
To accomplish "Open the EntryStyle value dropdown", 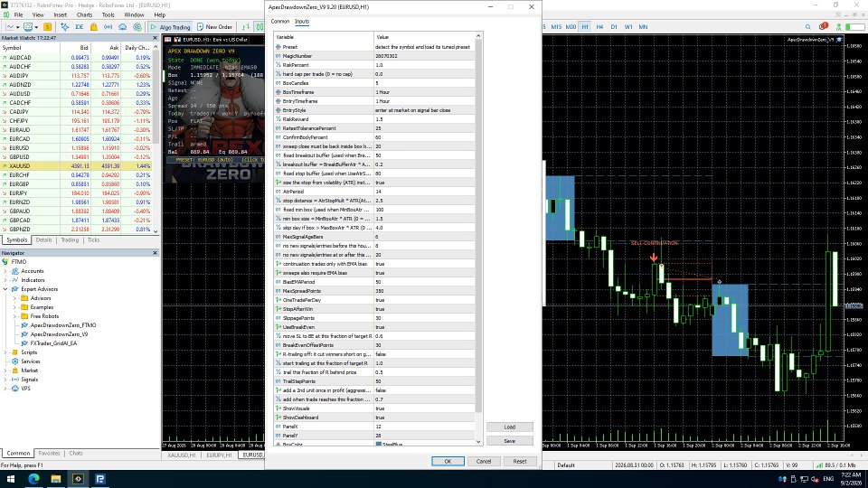I will [x=424, y=110].
